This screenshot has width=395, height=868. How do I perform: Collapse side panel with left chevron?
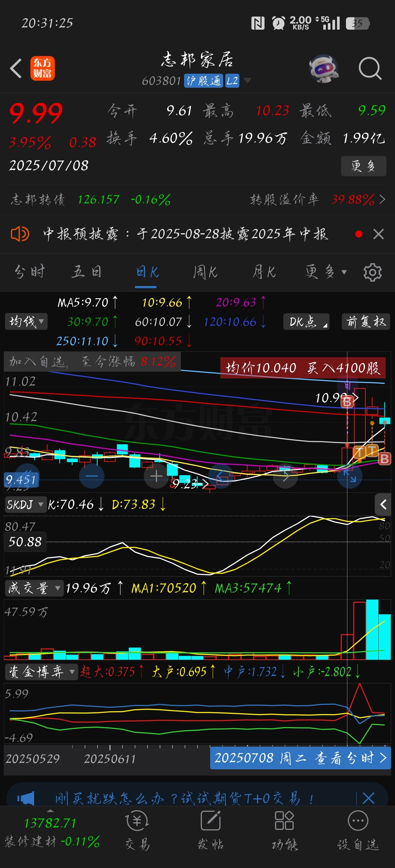pyautogui.click(x=383, y=504)
